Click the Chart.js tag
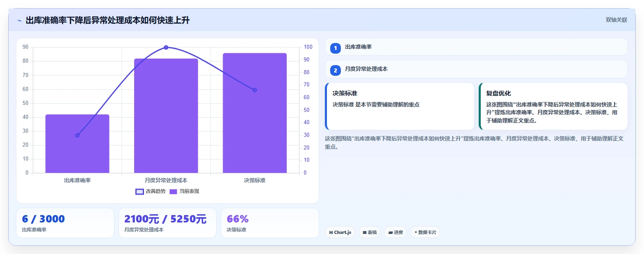Viewport: 644px width, 254px height. pos(340,232)
